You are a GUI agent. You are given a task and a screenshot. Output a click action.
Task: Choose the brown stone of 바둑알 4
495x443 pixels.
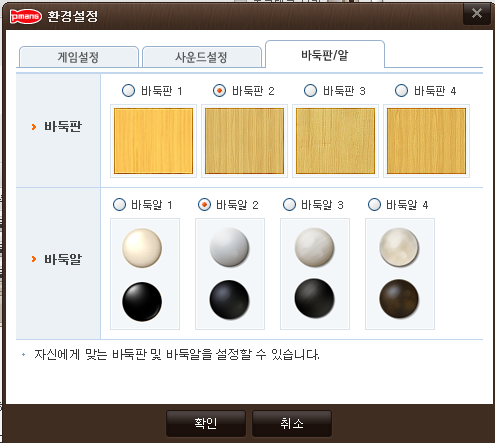click(399, 299)
